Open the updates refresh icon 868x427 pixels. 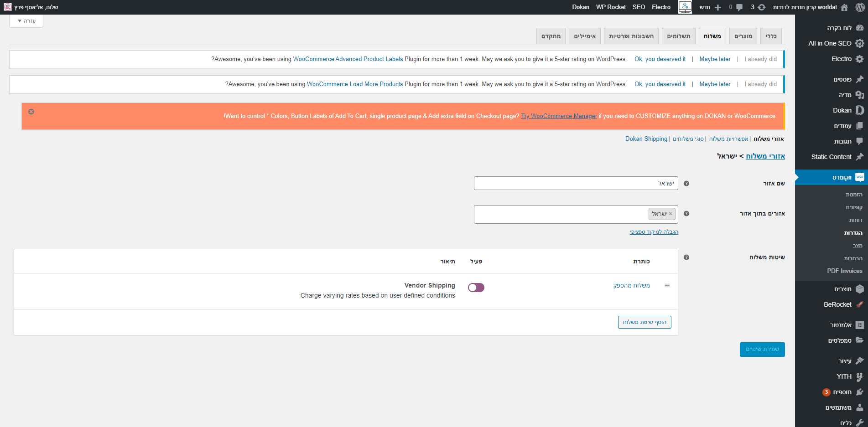pos(762,7)
